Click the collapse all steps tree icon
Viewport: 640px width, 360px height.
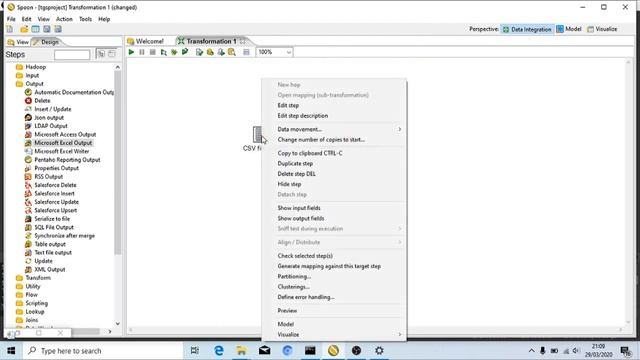111,54
